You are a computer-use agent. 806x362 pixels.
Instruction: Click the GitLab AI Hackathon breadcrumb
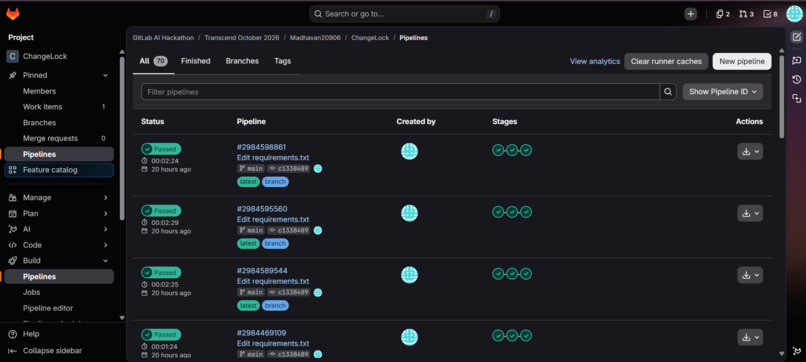point(163,38)
